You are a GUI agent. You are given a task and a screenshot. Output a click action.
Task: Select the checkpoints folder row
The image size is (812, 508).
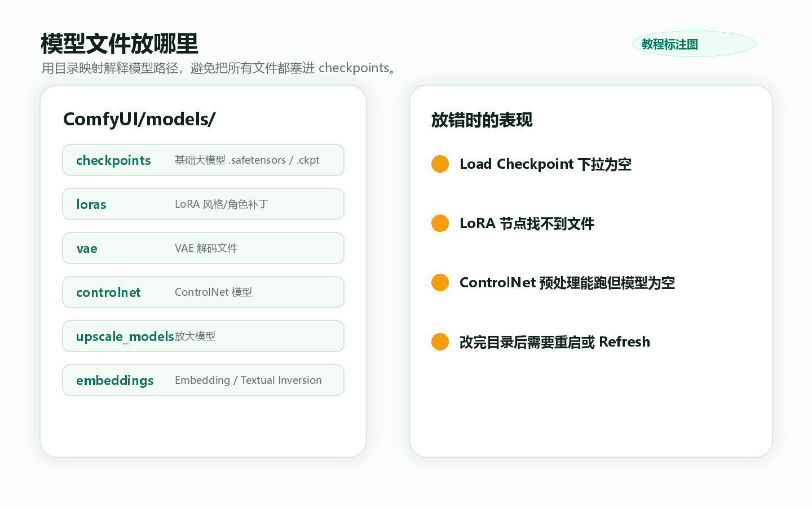(x=203, y=160)
